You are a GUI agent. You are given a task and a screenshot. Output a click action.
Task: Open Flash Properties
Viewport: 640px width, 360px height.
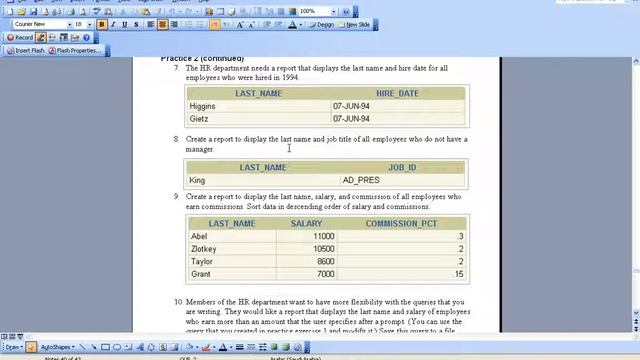(75, 51)
